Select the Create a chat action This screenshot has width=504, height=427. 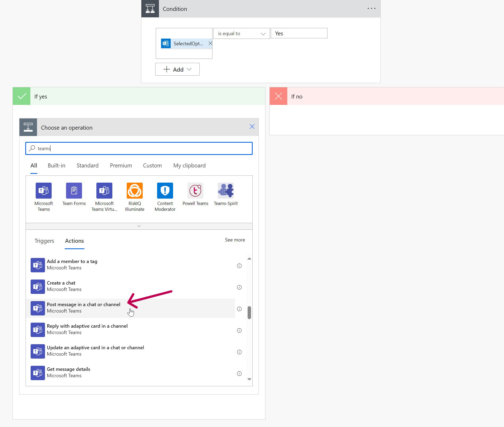pyautogui.click(x=130, y=286)
